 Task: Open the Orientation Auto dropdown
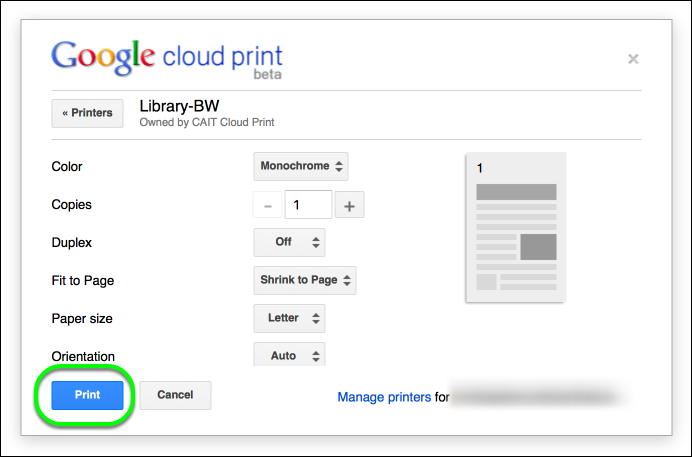[x=289, y=355]
